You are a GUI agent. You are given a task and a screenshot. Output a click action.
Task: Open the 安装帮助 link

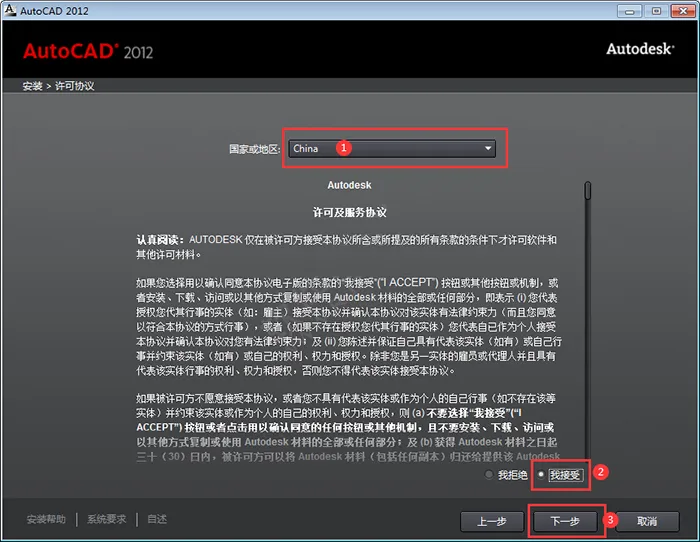pos(46,519)
